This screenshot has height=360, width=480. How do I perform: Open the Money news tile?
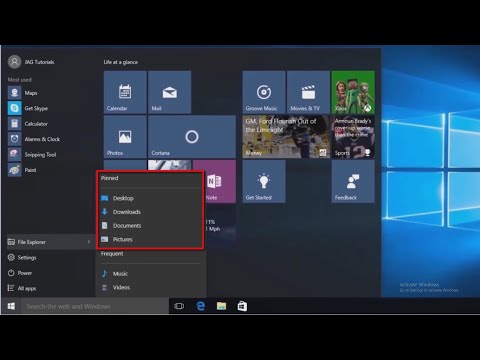(286, 137)
